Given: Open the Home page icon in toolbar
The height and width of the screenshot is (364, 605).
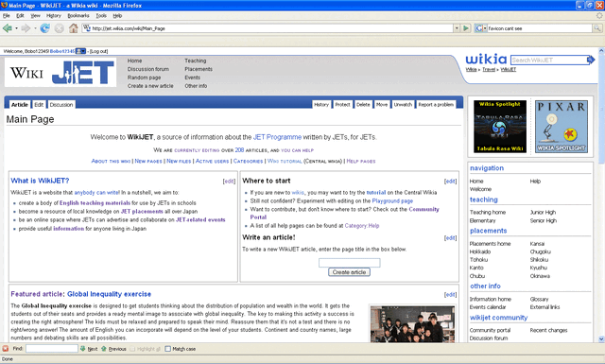Looking at the screenshot, I should (x=74, y=28).
